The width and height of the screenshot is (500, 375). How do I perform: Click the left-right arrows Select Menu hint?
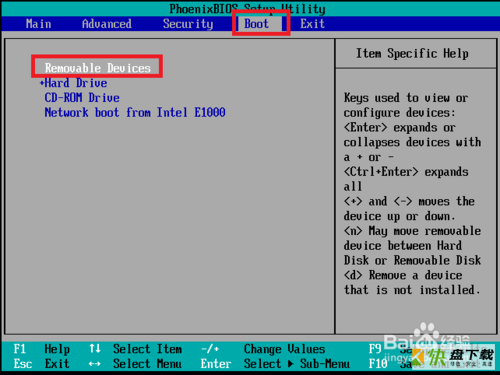tap(136, 364)
